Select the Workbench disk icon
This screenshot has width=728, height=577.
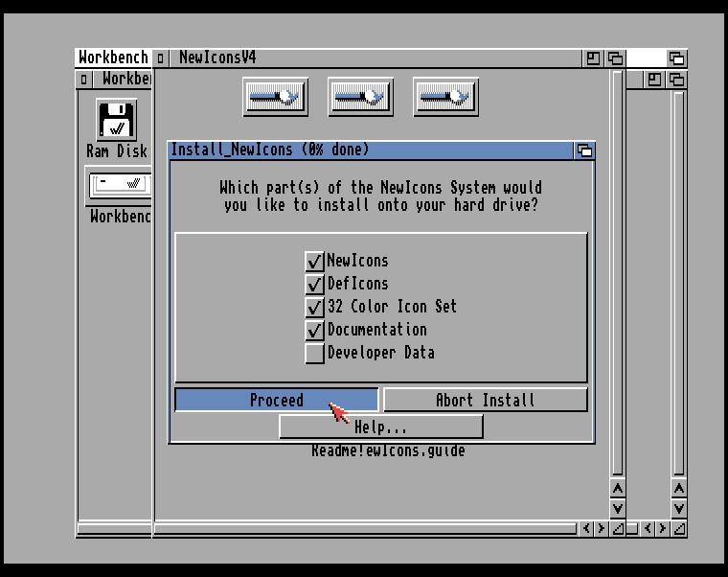coord(119,183)
